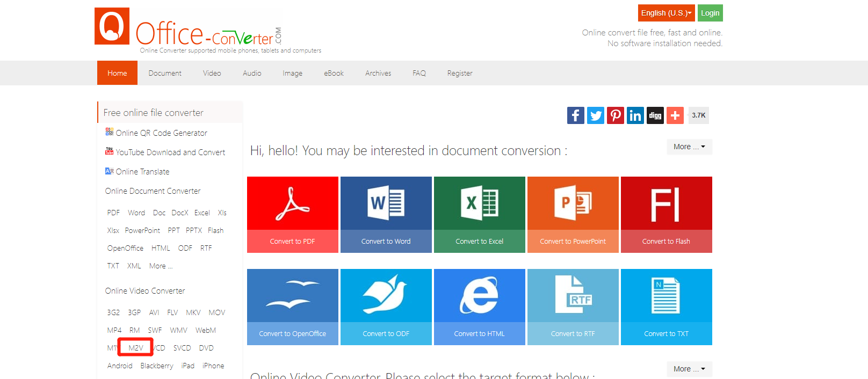Image resolution: width=868 pixels, height=379 pixels.
Task: Select the M2V video format link
Action: [x=136, y=348]
